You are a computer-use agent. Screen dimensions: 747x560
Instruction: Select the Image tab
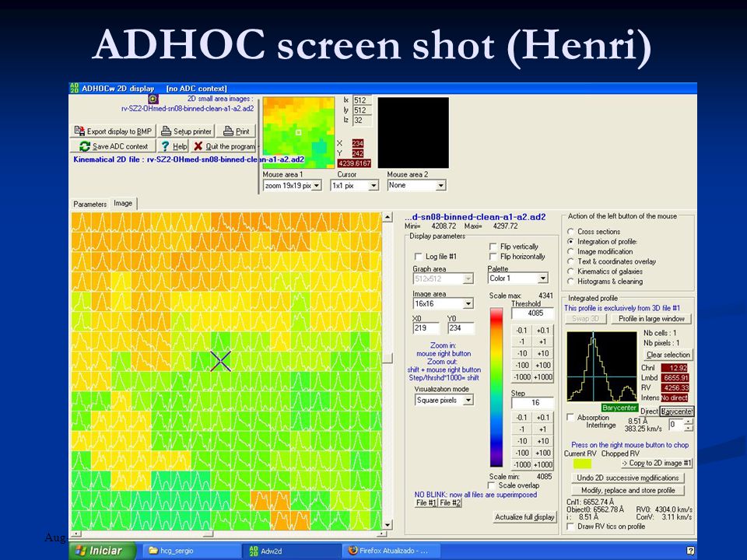click(123, 203)
